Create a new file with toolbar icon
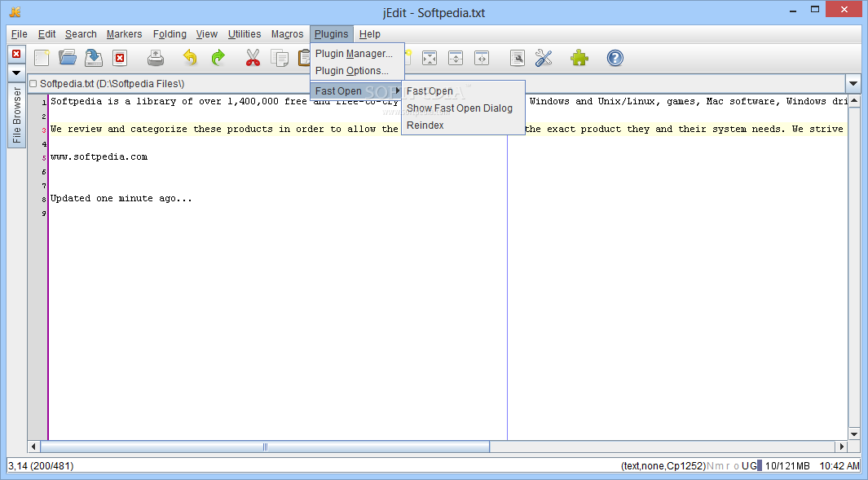Screen dimensions: 868x480 tap(42, 58)
